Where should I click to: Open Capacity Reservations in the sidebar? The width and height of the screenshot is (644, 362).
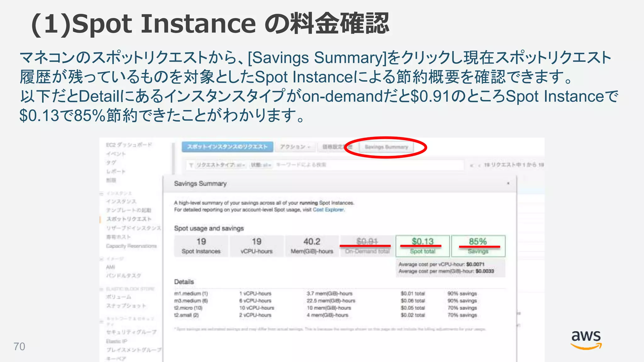(131, 246)
